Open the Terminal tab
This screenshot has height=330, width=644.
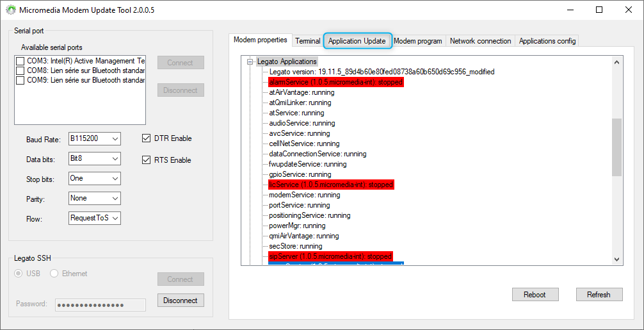tap(307, 41)
